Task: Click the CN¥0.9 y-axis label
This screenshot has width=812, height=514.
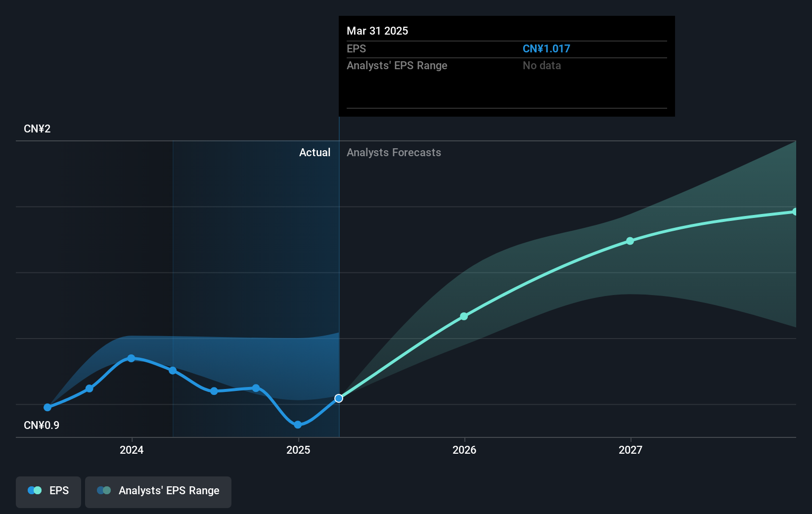Action: [42, 425]
